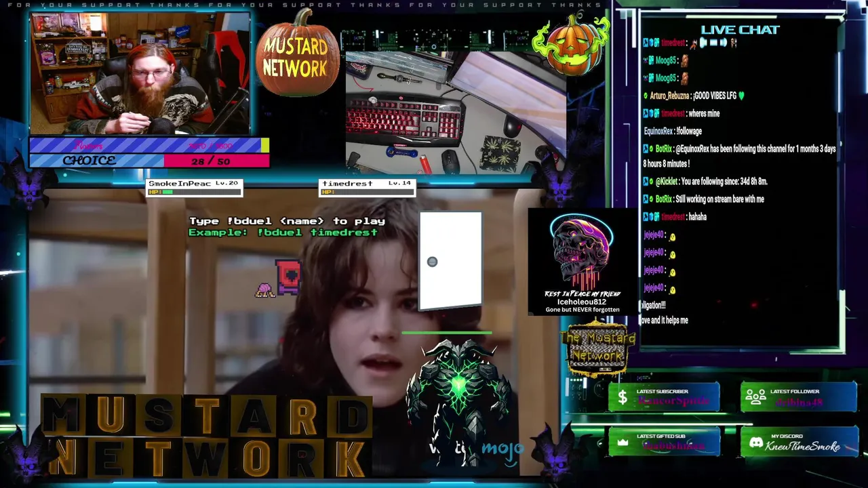
Task: Click the jack-o-lantern with green flames
Action: point(571,42)
